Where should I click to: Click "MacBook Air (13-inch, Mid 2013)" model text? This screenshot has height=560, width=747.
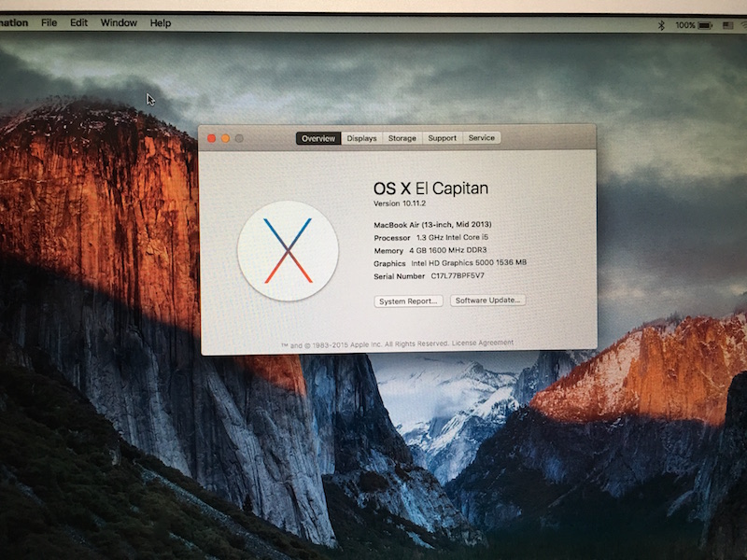click(432, 224)
